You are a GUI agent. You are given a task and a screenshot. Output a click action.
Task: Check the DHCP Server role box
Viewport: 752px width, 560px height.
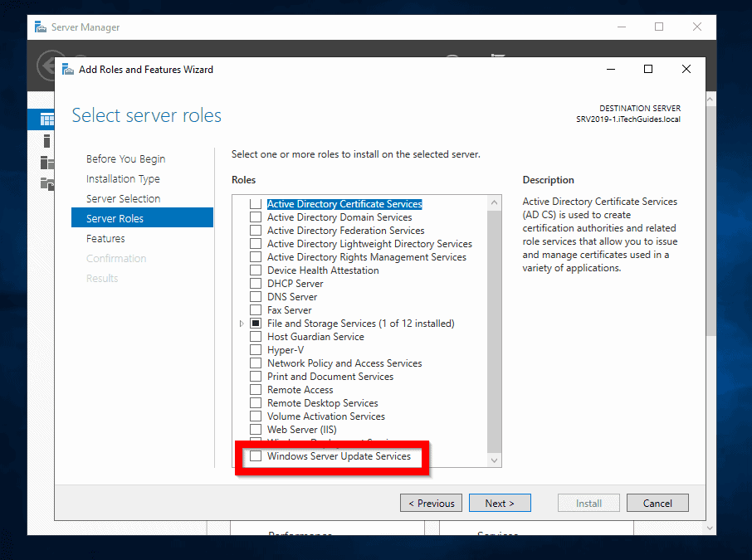[255, 283]
